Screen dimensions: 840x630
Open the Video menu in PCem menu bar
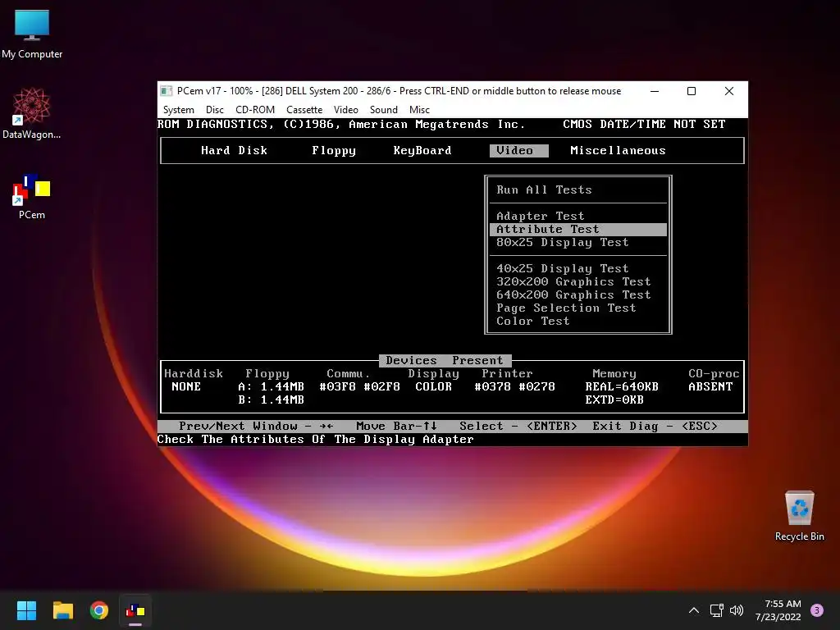pos(346,110)
